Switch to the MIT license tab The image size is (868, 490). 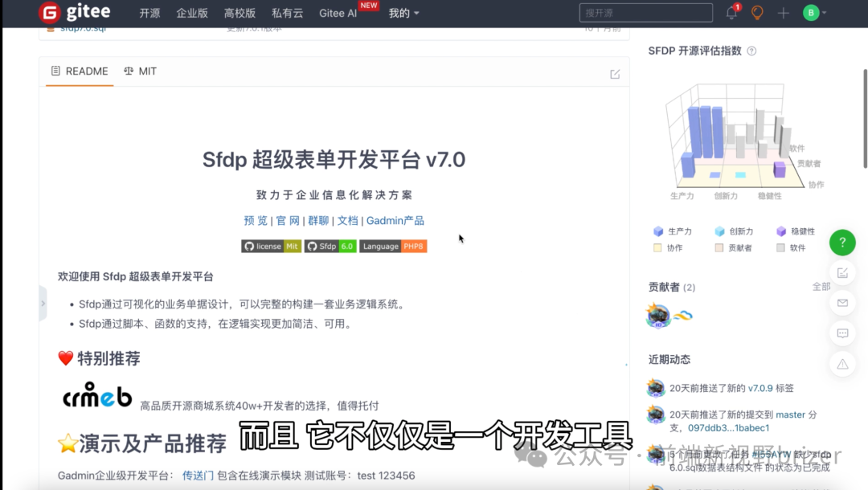click(x=140, y=71)
